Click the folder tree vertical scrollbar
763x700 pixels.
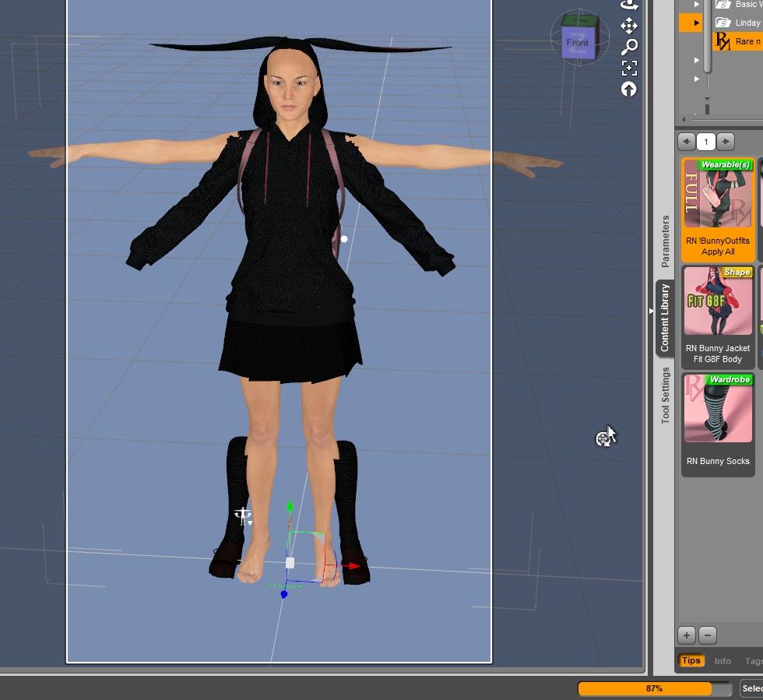[x=708, y=37]
